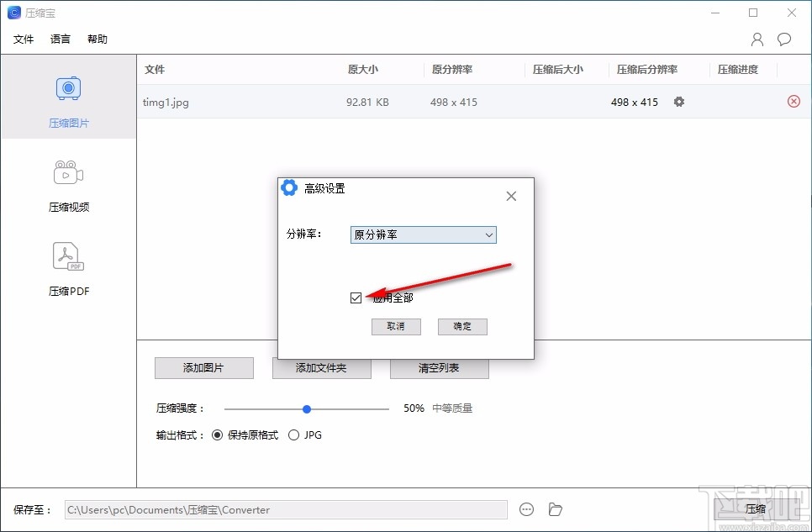Open the 压缩PDF panel
812x532 pixels.
pos(68,267)
